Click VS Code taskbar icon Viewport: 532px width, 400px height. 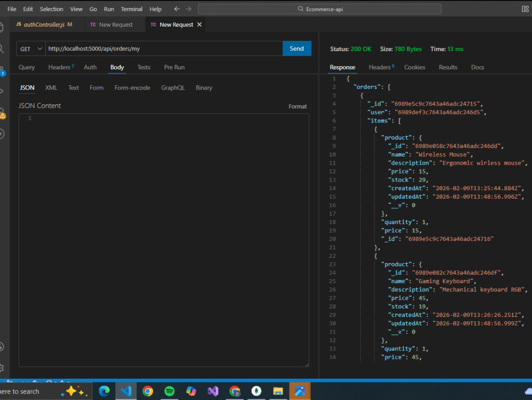126,391
